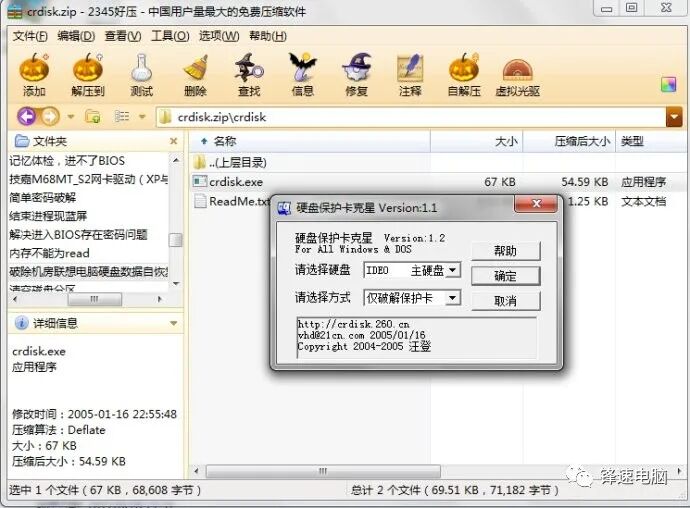This screenshot has width=690, height=508.
Task: Click the up-folder icon in navigation bar
Action: (93, 117)
